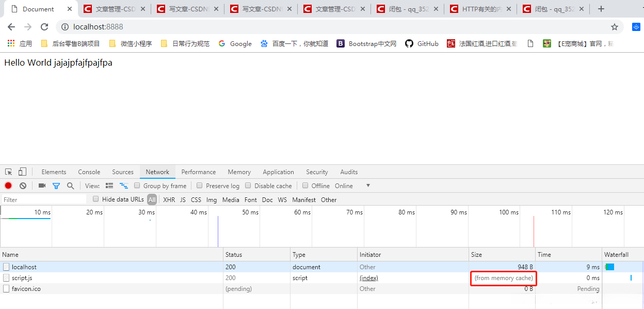Viewport: 644px width, 309px height.
Task: Clear the network log
Action: coord(23,186)
